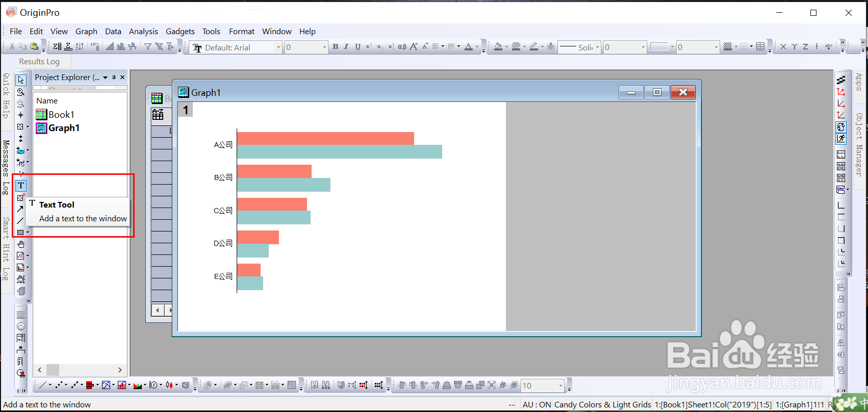Toggle auto-hide pin on Project Explorer
Viewport: 868px width, 412px height.
coord(114,78)
